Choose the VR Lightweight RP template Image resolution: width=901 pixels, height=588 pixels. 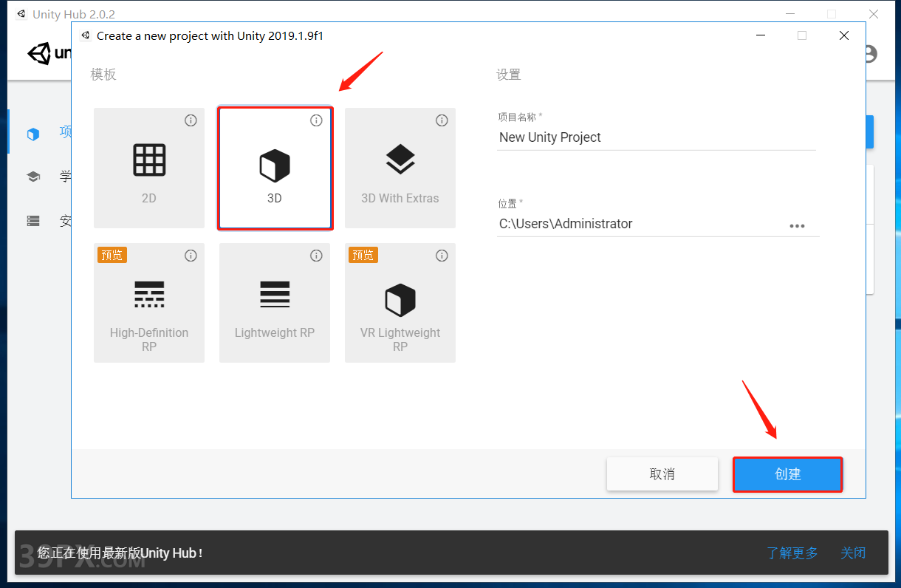[400, 303]
